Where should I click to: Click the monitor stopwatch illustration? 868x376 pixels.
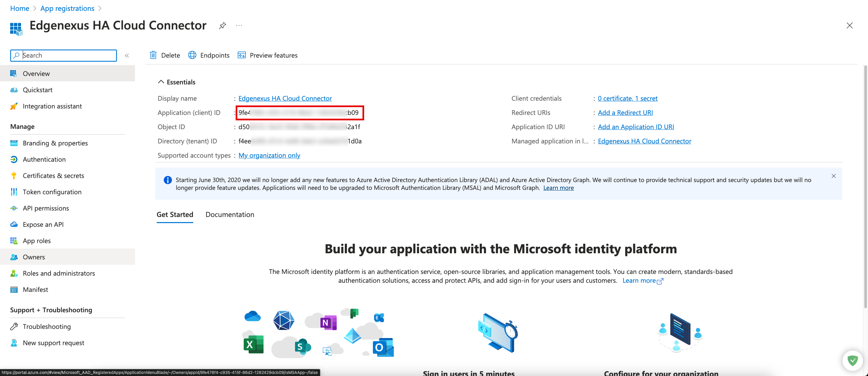click(498, 333)
